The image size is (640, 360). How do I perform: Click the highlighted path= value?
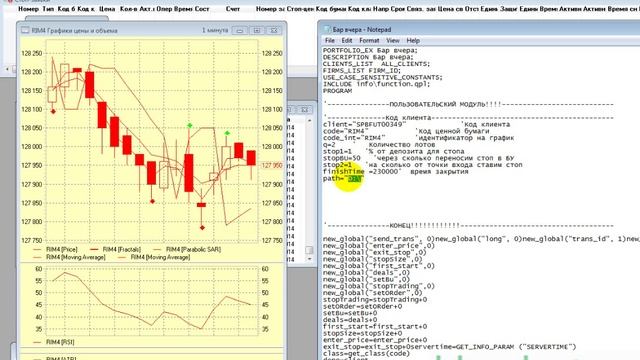[355, 179]
